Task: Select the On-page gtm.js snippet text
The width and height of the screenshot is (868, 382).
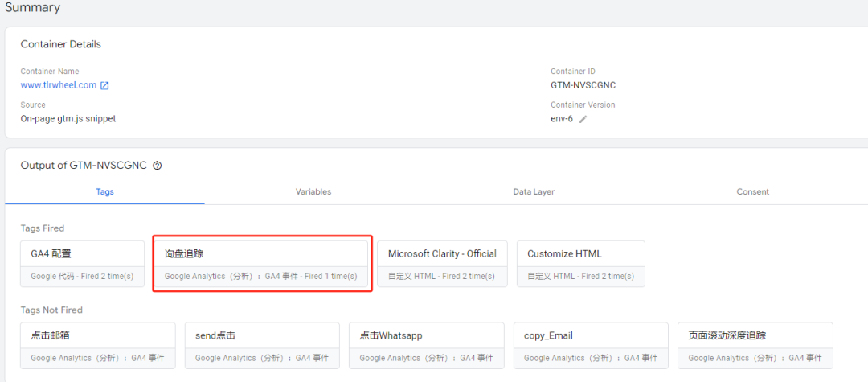Action: pyautogui.click(x=68, y=118)
